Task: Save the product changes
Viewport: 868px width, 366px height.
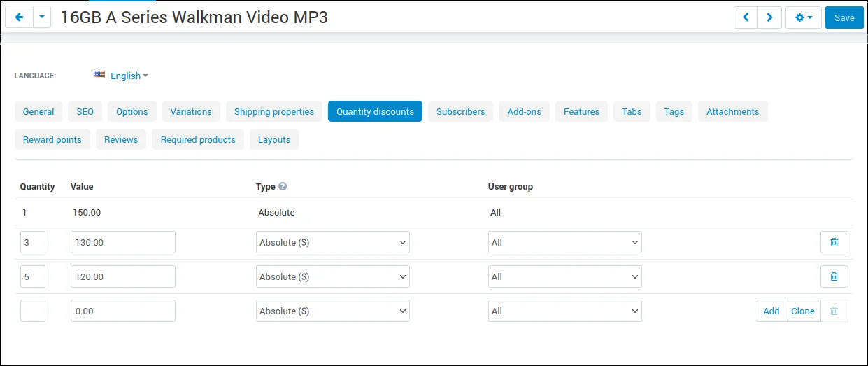Action: 844,17
